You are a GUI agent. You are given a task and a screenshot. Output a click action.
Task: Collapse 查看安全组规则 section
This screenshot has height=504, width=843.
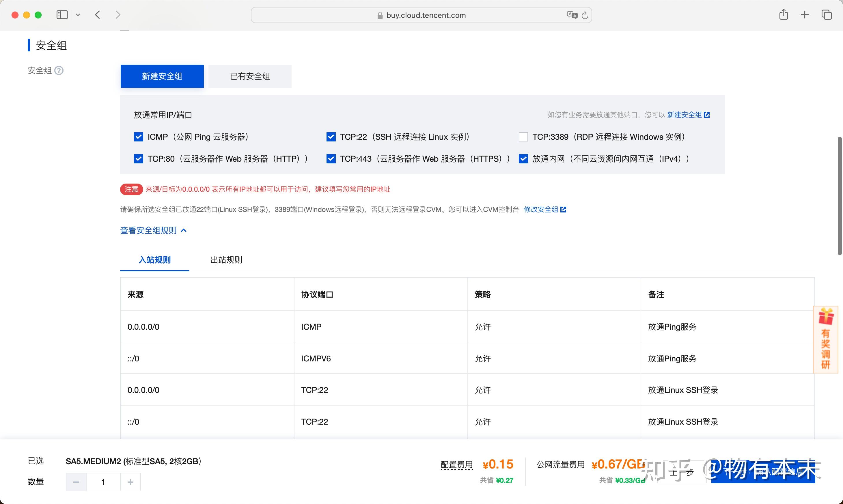click(154, 231)
